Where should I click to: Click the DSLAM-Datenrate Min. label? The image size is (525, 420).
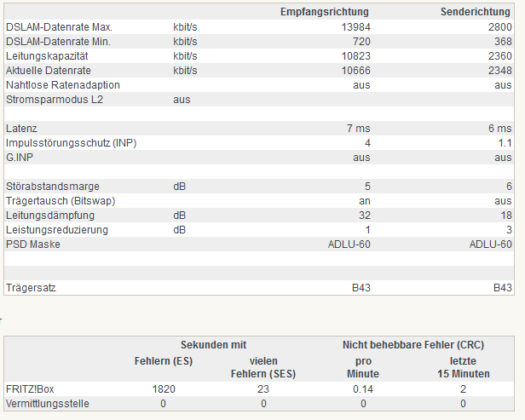tap(58, 42)
